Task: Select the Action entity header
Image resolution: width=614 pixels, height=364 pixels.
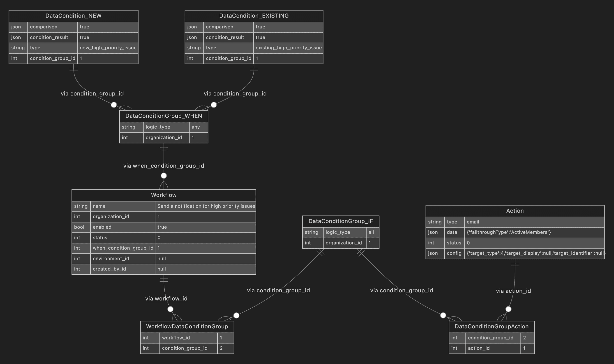Action: (515, 211)
